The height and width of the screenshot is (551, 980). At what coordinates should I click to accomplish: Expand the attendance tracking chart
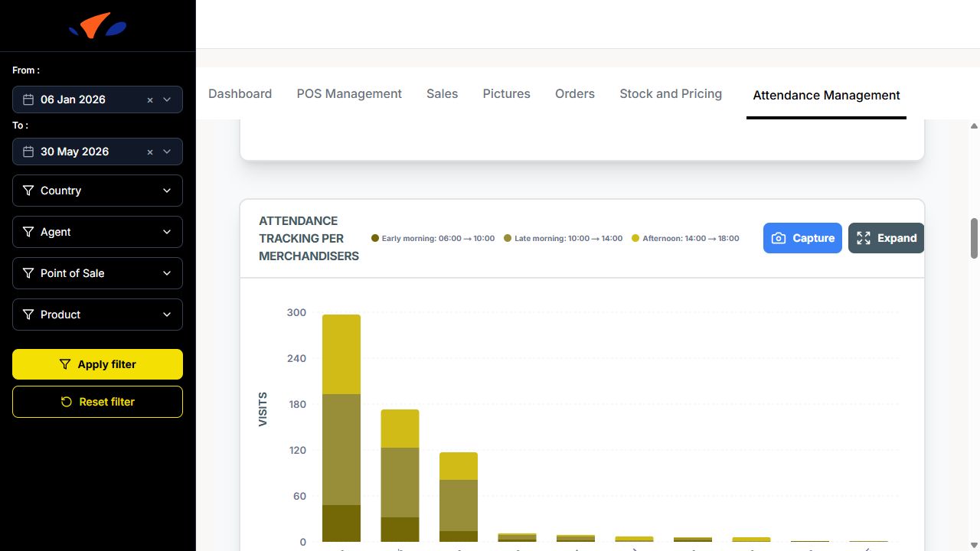coord(887,238)
